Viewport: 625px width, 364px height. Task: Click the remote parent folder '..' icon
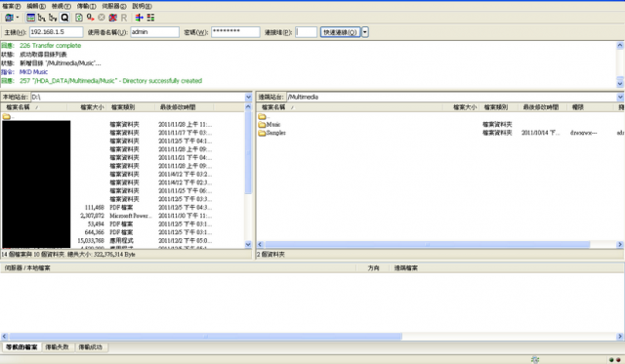coord(263,116)
